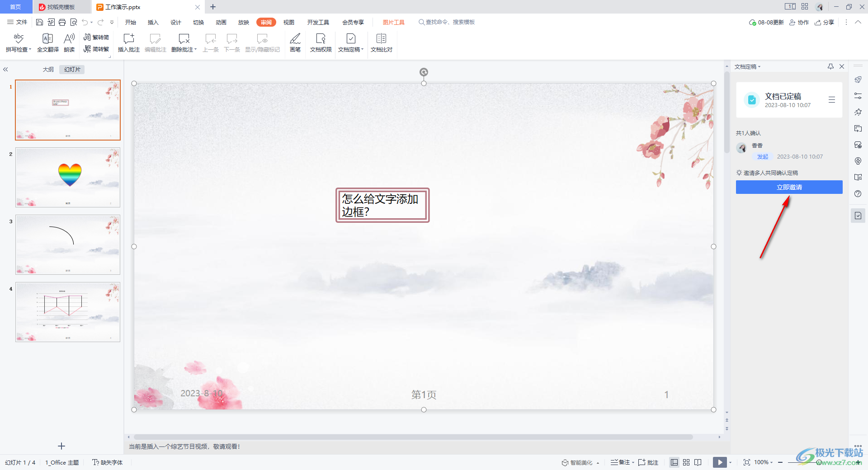Click the Redo arrow icon
This screenshot has width=868, height=470.
coord(100,22)
